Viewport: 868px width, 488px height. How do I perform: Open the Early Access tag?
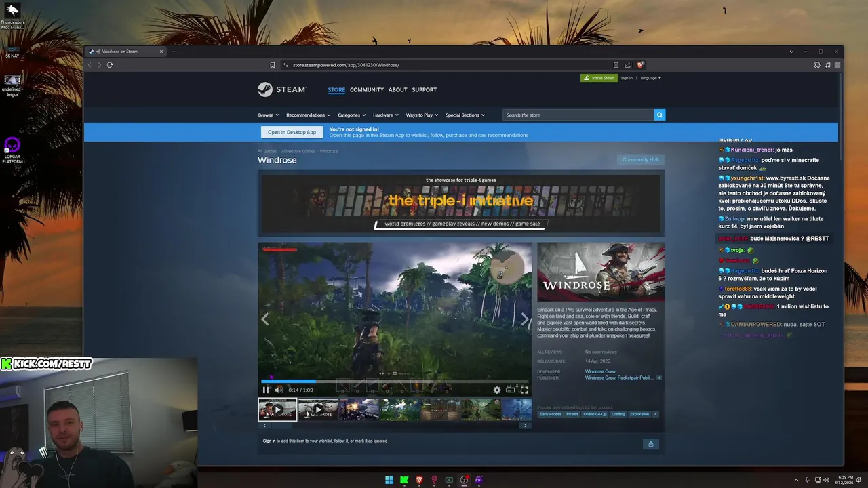[550, 414]
